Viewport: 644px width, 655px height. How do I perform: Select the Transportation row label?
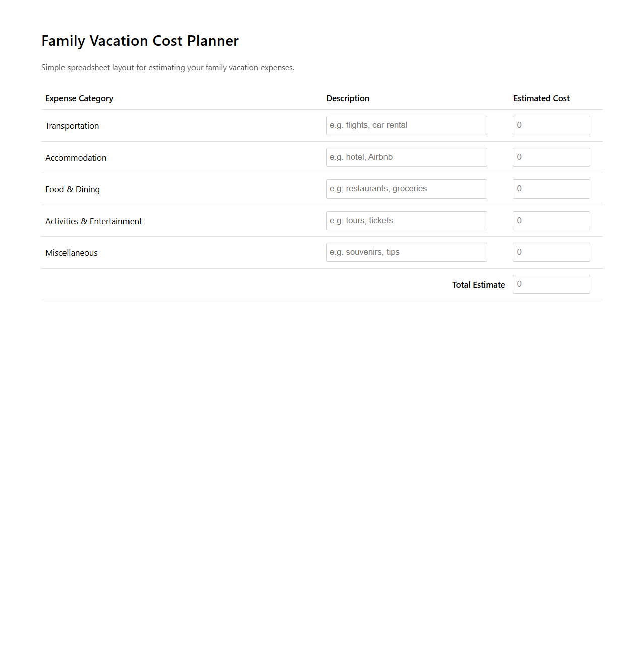72,126
